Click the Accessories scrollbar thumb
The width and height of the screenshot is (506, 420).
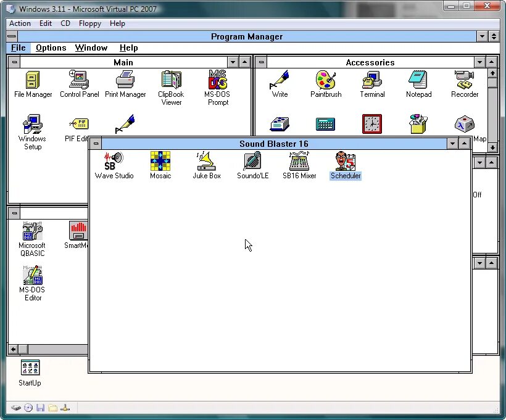(x=492, y=83)
